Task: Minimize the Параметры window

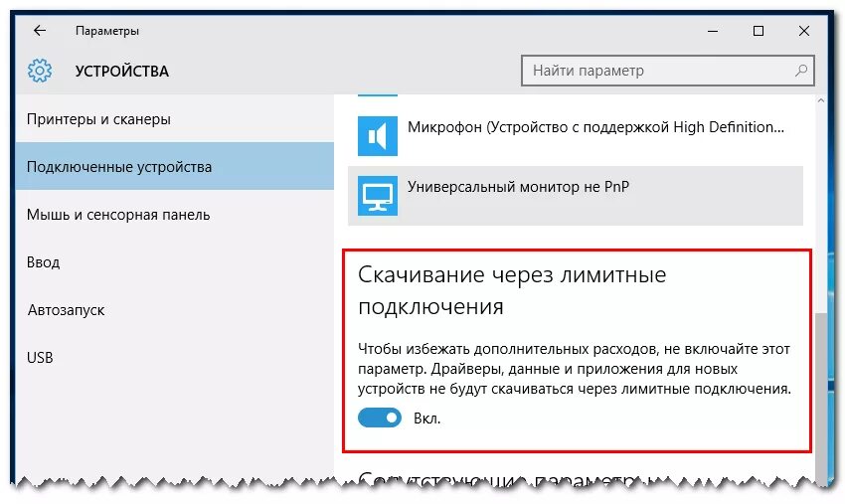Action: coord(713,31)
